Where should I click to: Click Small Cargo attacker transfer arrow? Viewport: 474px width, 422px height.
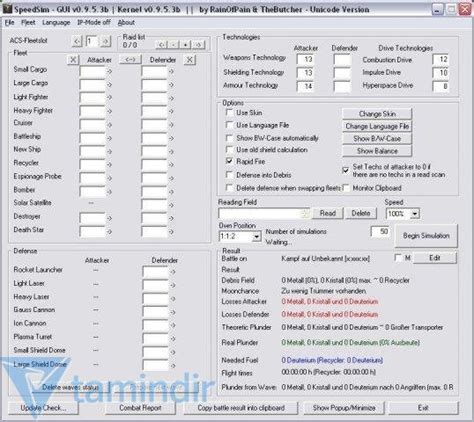point(109,71)
